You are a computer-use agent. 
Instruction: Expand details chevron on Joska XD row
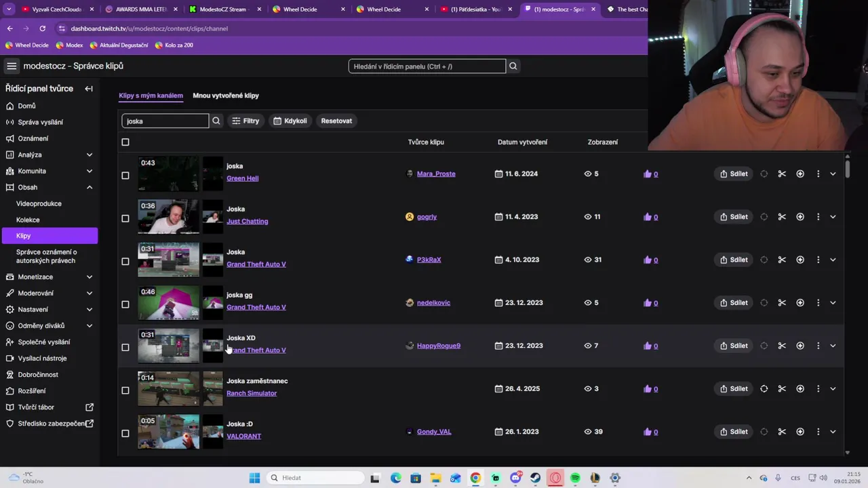[833, 346]
